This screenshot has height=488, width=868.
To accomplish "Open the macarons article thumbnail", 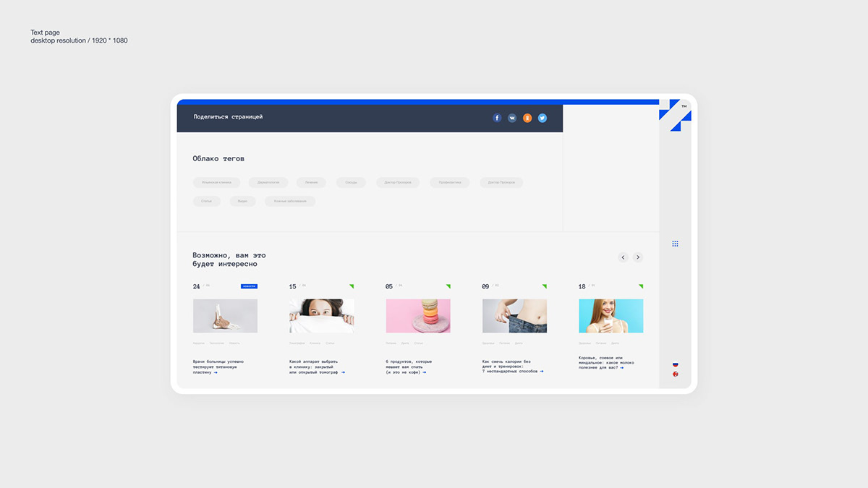I will tap(418, 316).
